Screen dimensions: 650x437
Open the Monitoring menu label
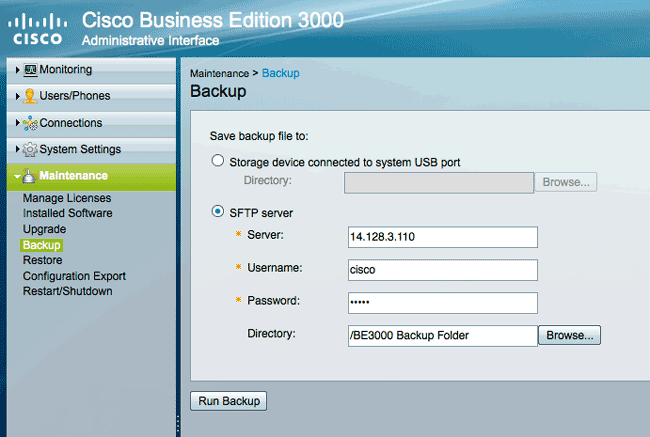pos(65,70)
